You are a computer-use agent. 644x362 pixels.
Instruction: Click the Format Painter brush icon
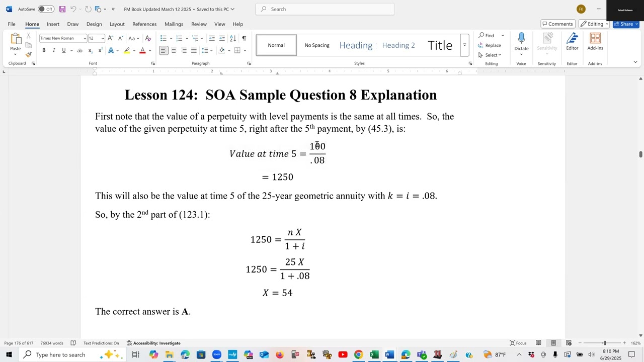tap(28, 54)
